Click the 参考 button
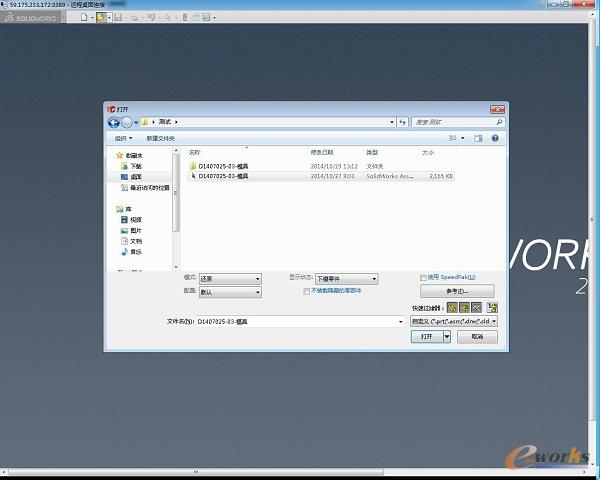The width and height of the screenshot is (600, 480). click(x=456, y=291)
